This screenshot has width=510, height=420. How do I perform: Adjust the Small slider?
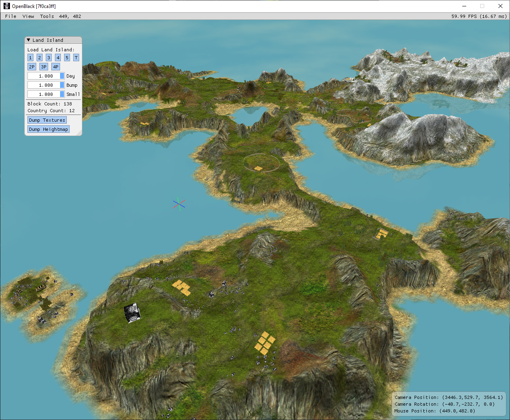[46, 94]
